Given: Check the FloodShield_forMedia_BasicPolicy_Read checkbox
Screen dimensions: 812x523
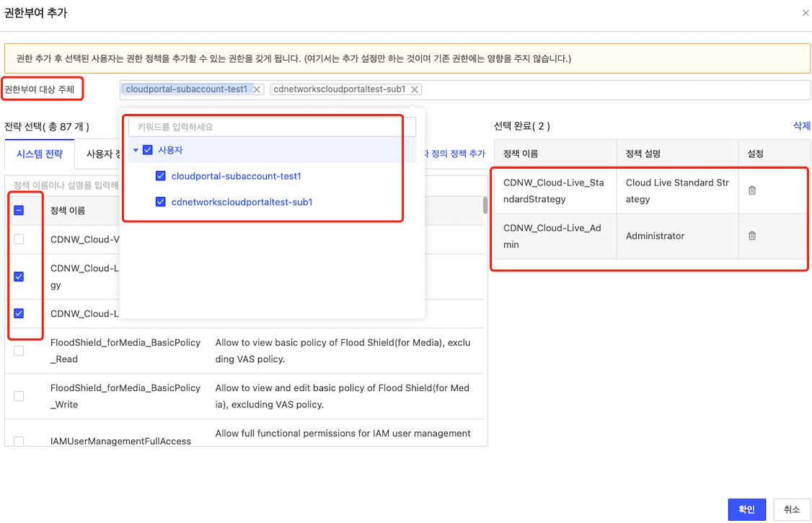Looking at the screenshot, I should click(x=19, y=351).
